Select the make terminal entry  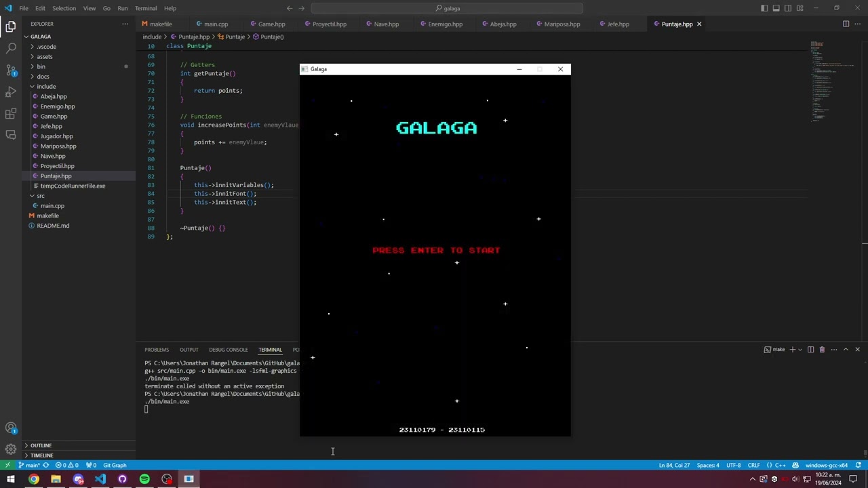click(x=774, y=350)
